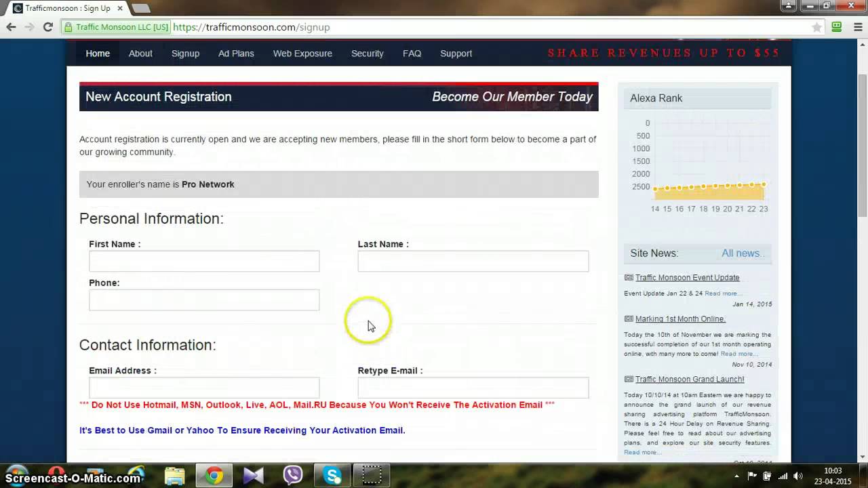Show hidden tray icons arrow
This screenshot has width=868, height=488.
point(738,476)
